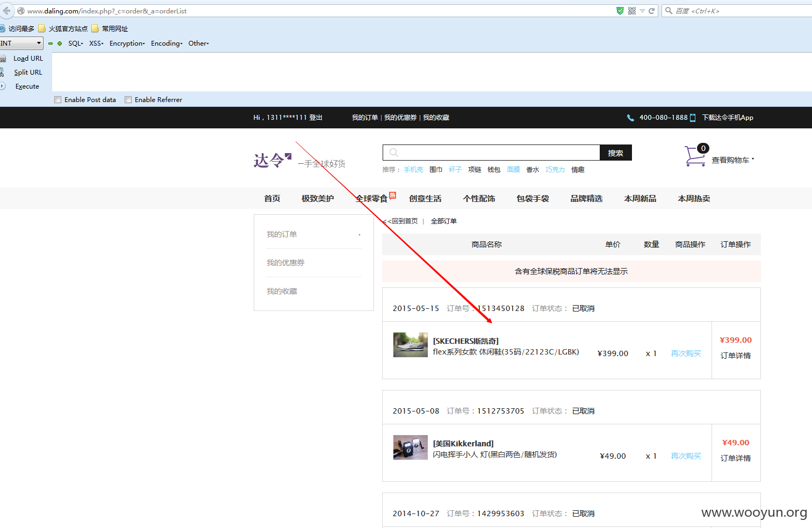Click the Baidu search magnifier icon
The height and width of the screenshot is (528, 812).
click(x=669, y=11)
